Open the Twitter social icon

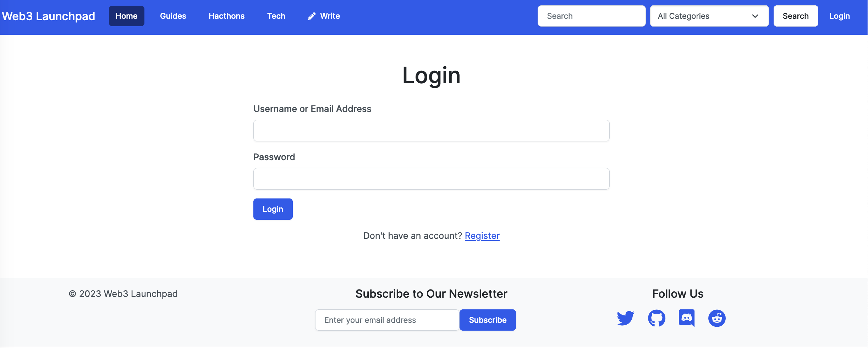coord(625,318)
